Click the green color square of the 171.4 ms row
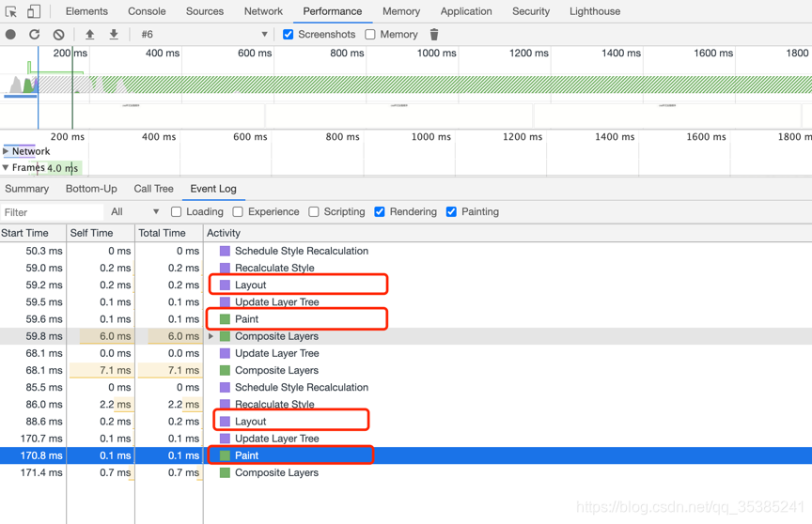 (x=225, y=472)
